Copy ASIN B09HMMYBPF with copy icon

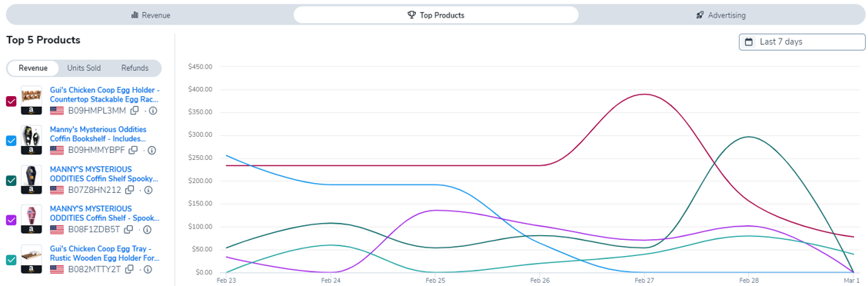click(x=133, y=150)
